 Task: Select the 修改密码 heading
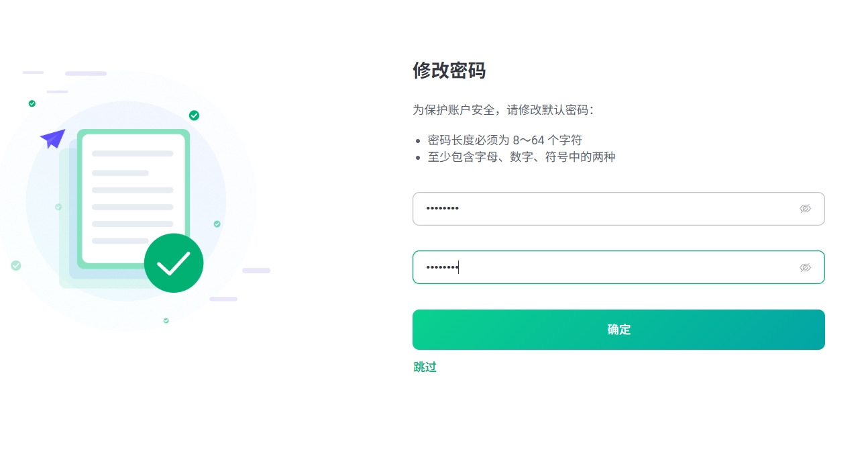(449, 71)
